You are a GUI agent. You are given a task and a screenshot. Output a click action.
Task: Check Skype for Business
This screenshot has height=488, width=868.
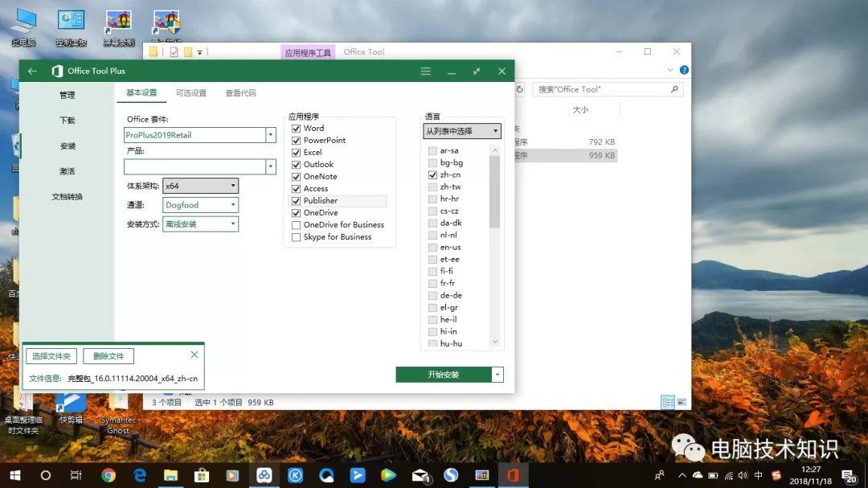point(296,237)
